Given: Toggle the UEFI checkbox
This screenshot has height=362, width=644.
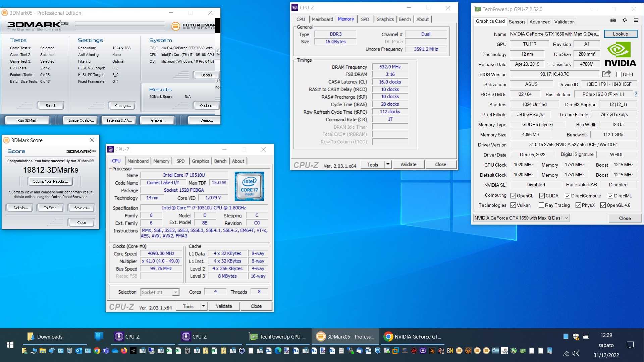Looking at the screenshot, I should tap(619, 74).
